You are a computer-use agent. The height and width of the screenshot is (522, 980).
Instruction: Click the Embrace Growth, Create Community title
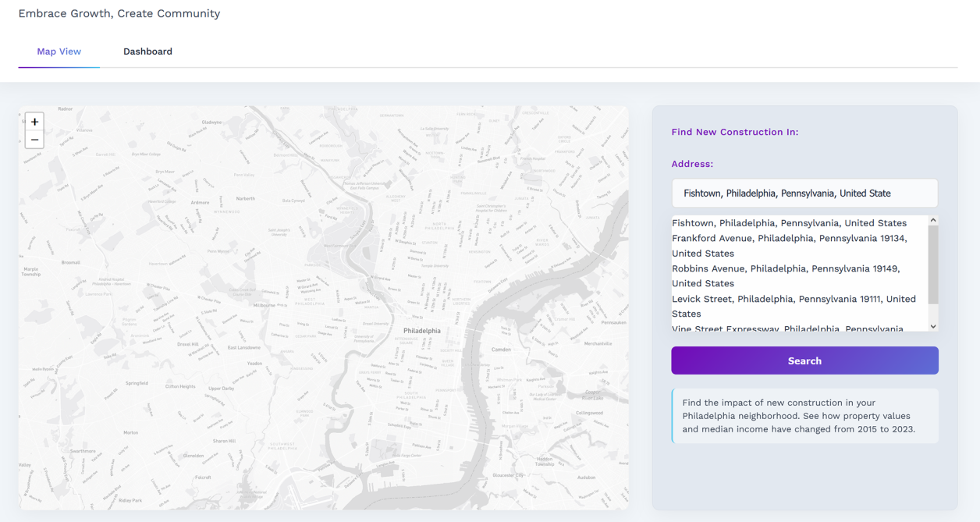tap(119, 13)
